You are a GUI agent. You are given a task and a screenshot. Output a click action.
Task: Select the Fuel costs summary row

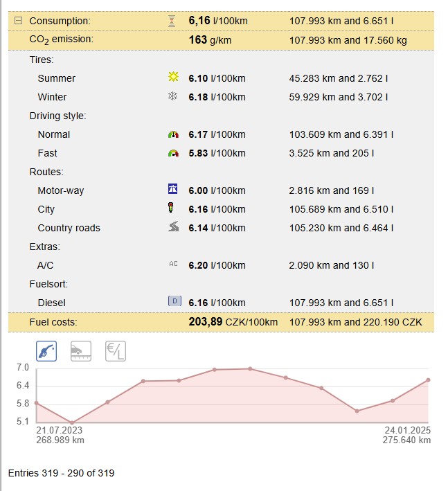[x=53, y=322]
